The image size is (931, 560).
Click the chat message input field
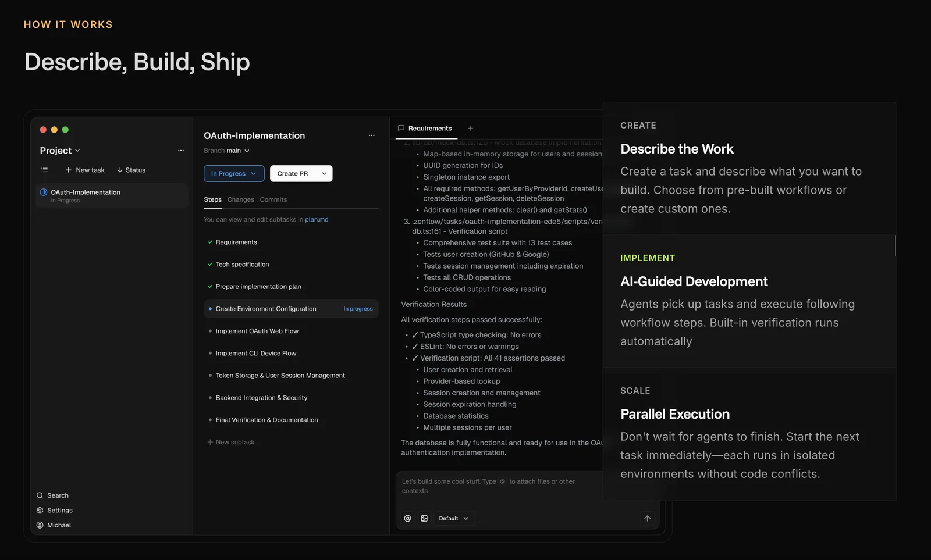click(x=500, y=486)
